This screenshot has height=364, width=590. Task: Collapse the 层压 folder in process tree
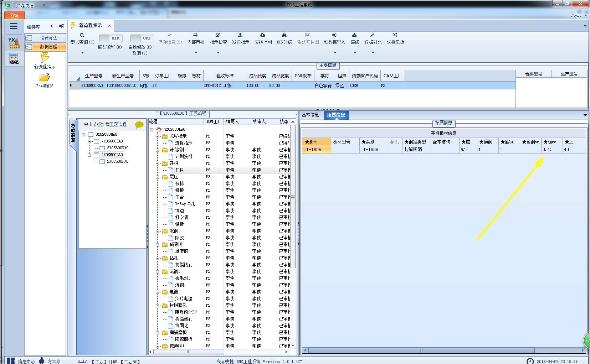click(x=158, y=177)
